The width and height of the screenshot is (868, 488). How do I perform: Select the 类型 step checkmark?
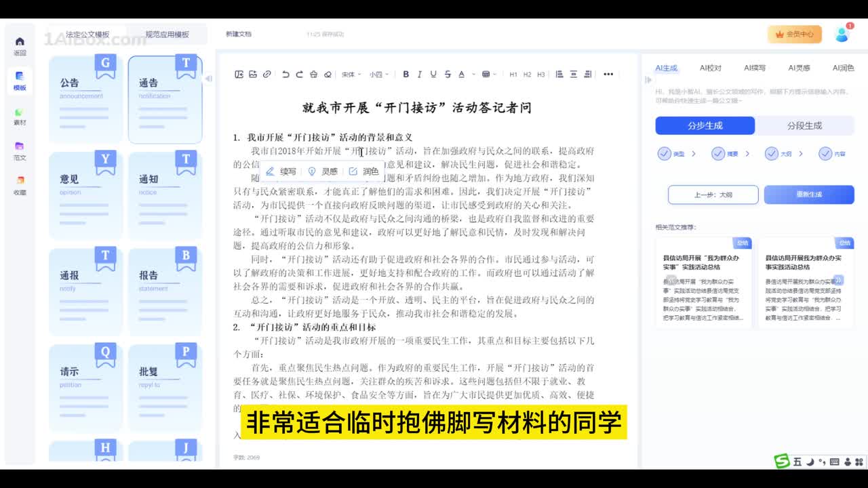point(665,154)
